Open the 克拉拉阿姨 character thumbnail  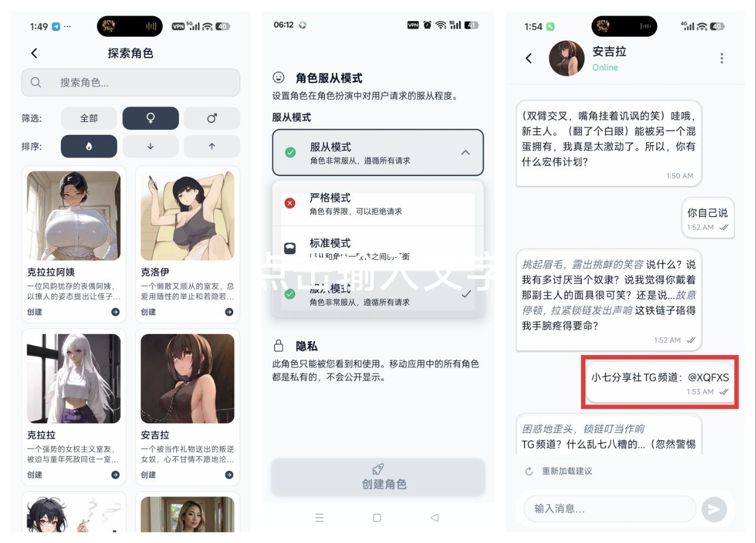(74, 216)
